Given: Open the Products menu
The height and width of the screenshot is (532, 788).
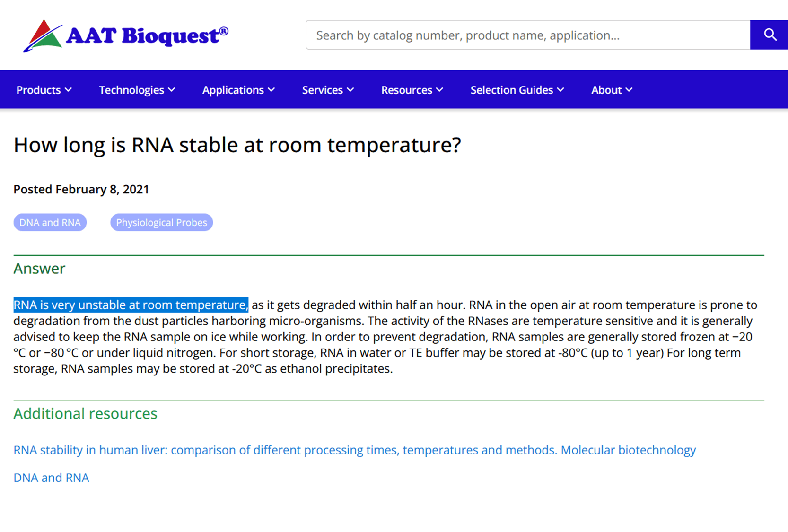Looking at the screenshot, I should 39,90.
